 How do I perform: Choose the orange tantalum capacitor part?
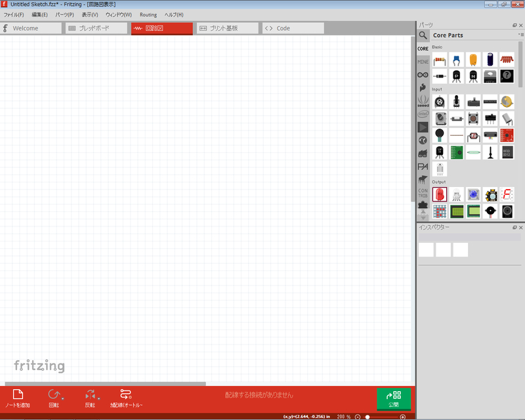[x=473, y=60]
